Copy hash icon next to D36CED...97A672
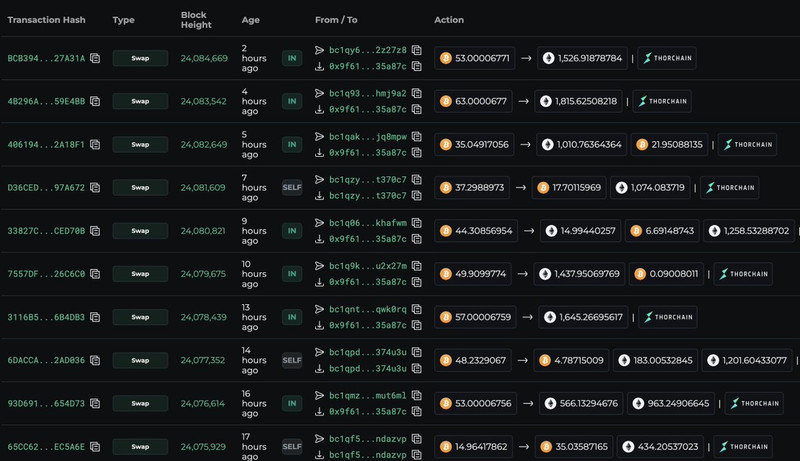Viewport: 800px width, 461px height. coord(95,188)
